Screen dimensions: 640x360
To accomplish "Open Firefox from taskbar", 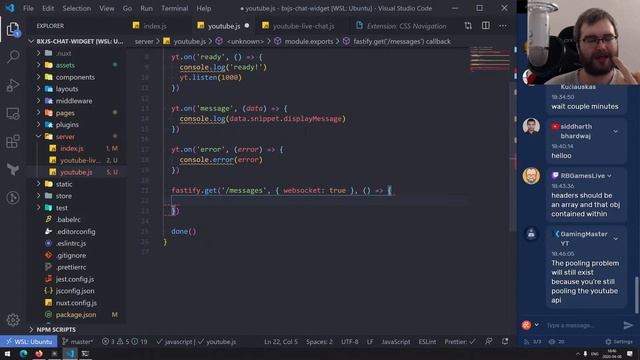I will (x=39, y=353).
